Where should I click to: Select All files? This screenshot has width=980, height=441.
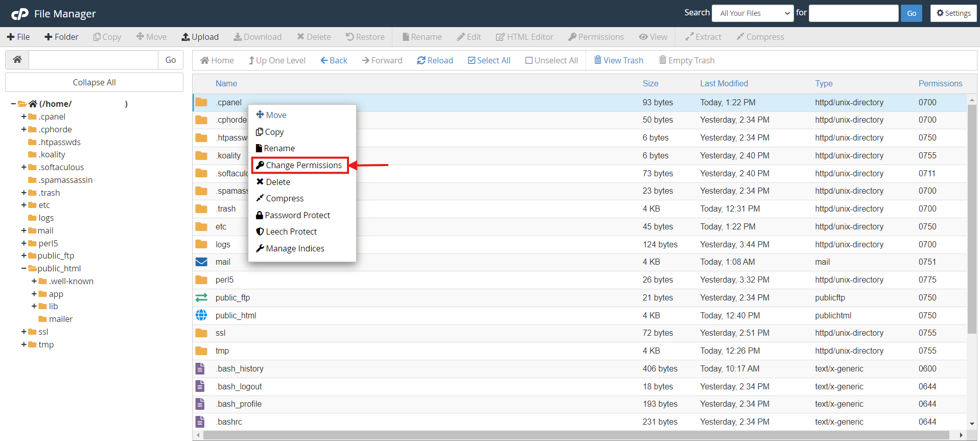(x=489, y=60)
